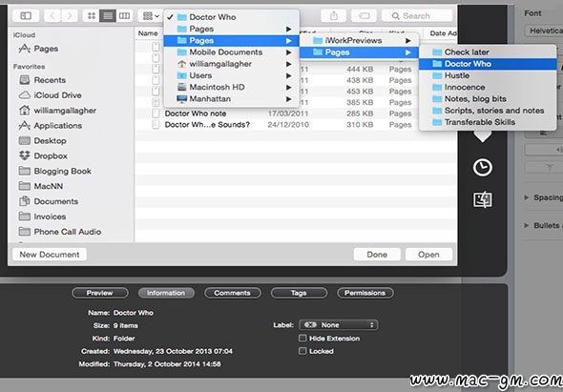Screen dimensions: 563x392
Task: Open Desktop in the sidebar
Action: pyautogui.click(x=42, y=141)
